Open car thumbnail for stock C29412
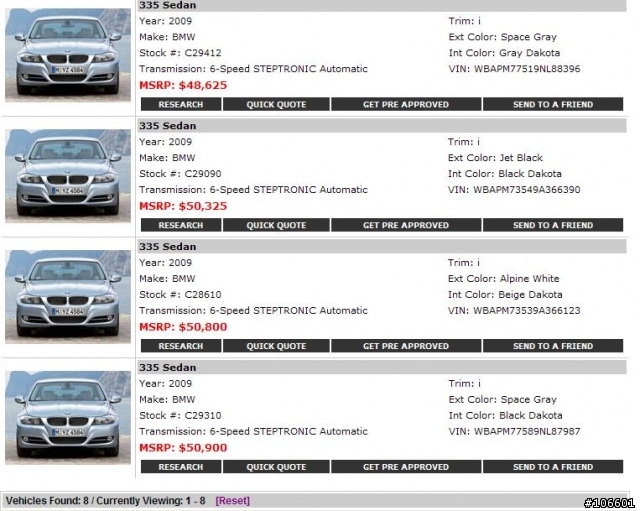 pos(68,55)
